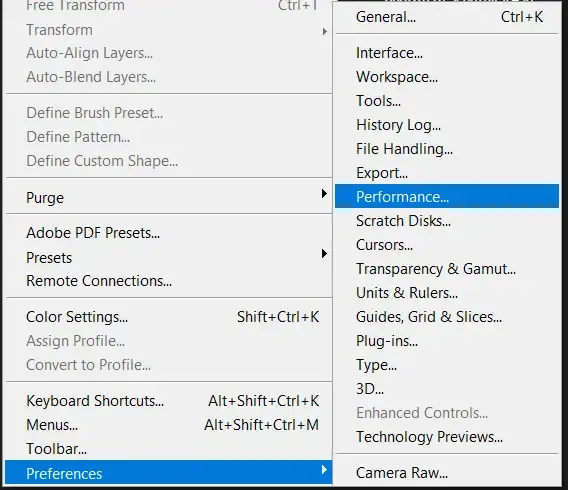This screenshot has width=568, height=490.
Task: Expand the Presets submenu arrow
Action: [324, 254]
